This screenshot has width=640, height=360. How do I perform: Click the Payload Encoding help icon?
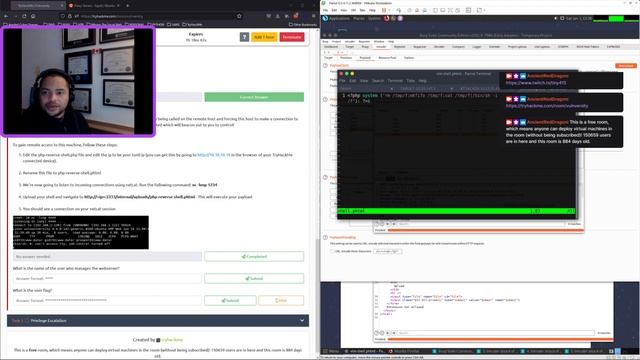(325, 237)
